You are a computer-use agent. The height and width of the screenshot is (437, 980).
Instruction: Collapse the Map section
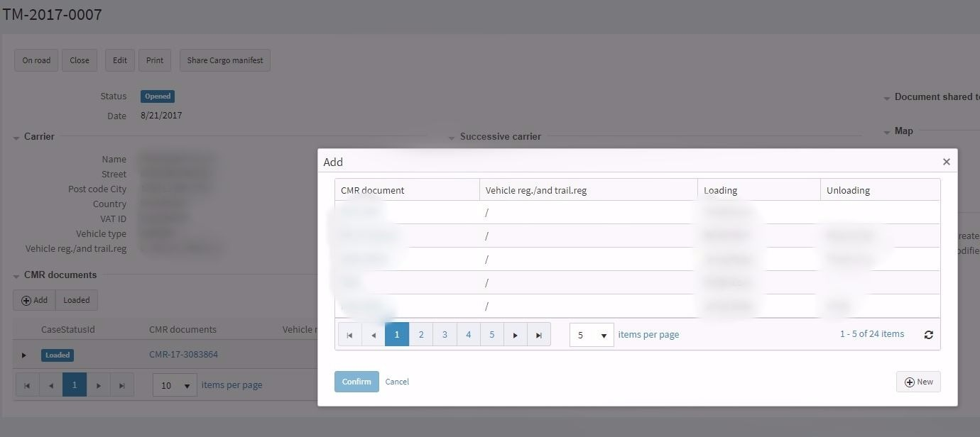[x=887, y=132]
